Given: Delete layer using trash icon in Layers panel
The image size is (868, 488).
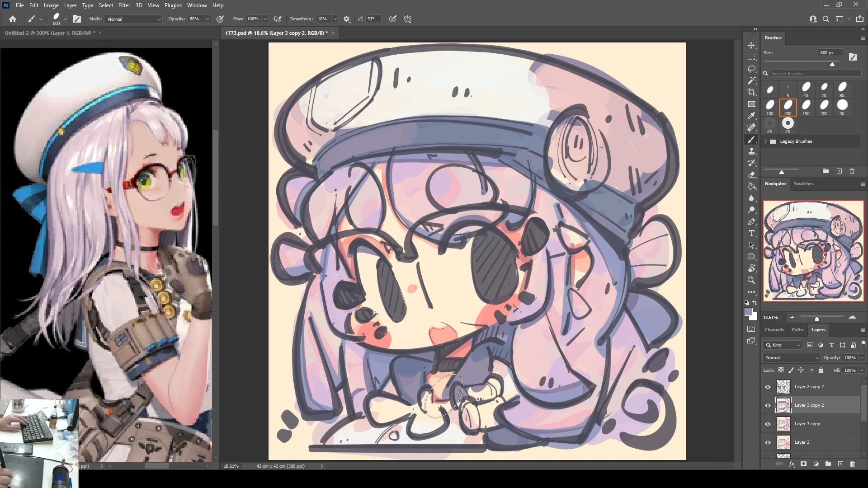Looking at the screenshot, I should [852, 464].
